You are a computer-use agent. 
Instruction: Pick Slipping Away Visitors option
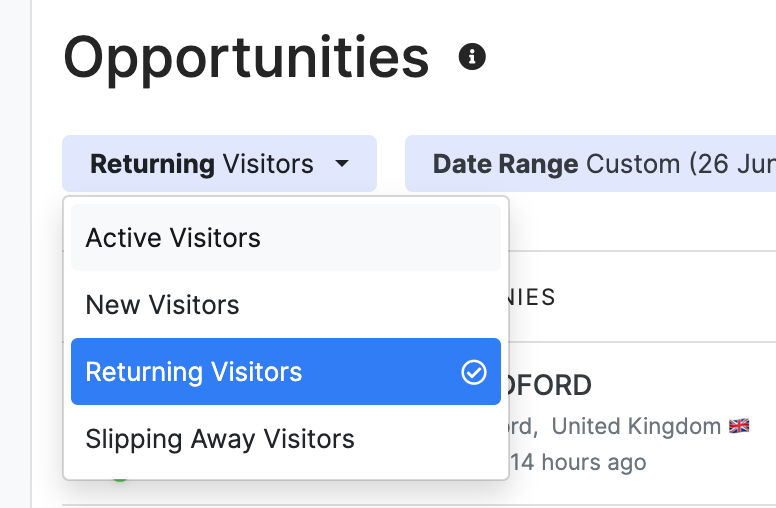pos(286,439)
